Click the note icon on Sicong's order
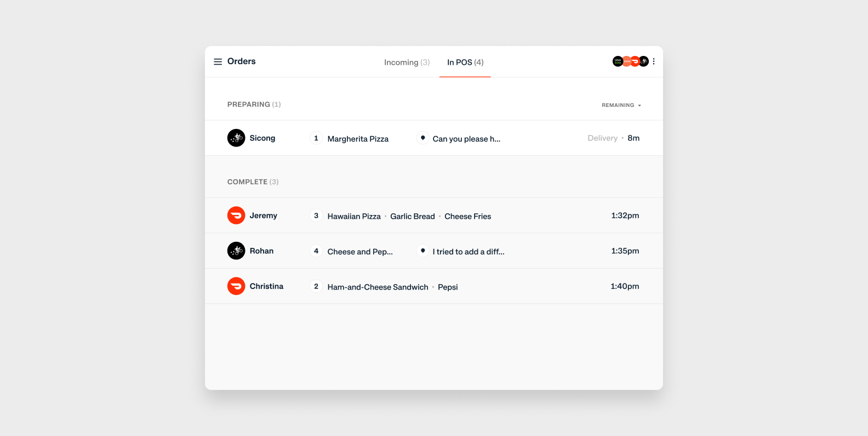 coord(422,138)
